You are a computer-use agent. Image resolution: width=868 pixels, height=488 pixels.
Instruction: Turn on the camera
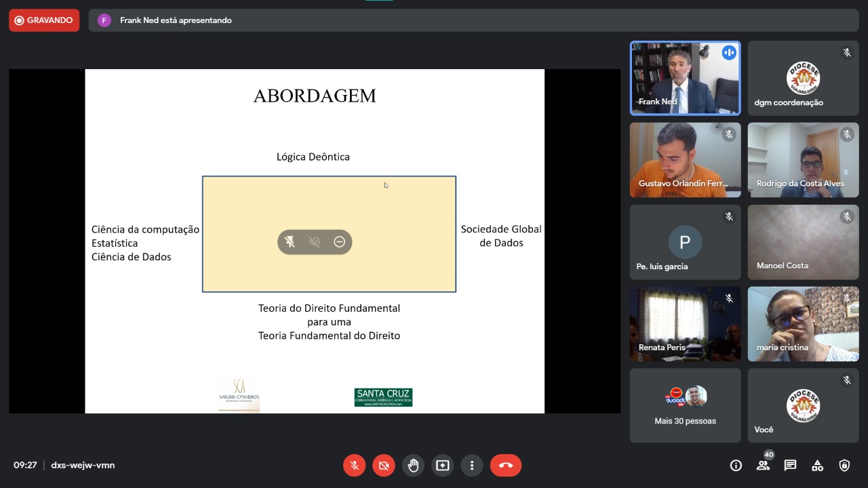pos(384,466)
